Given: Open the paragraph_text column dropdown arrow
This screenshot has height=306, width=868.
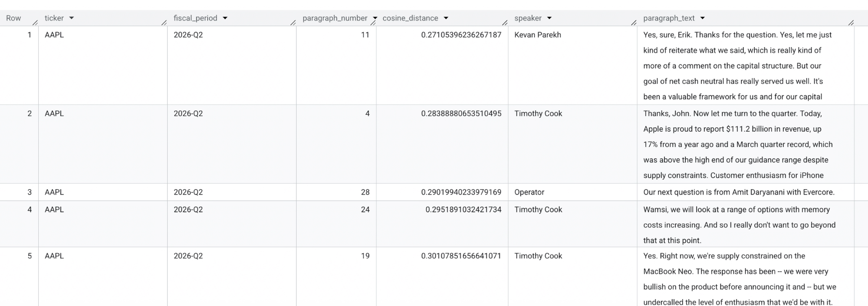Looking at the screenshot, I should [702, 18].
